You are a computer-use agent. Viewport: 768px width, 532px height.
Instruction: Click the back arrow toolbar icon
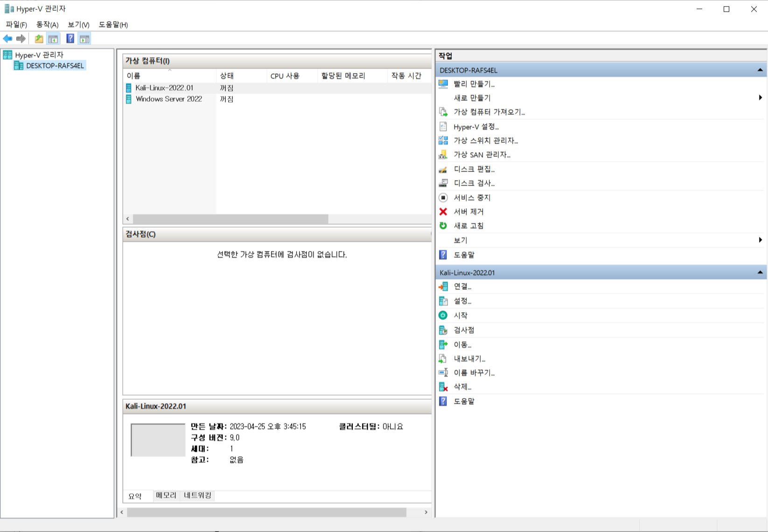tap(7, 39)
